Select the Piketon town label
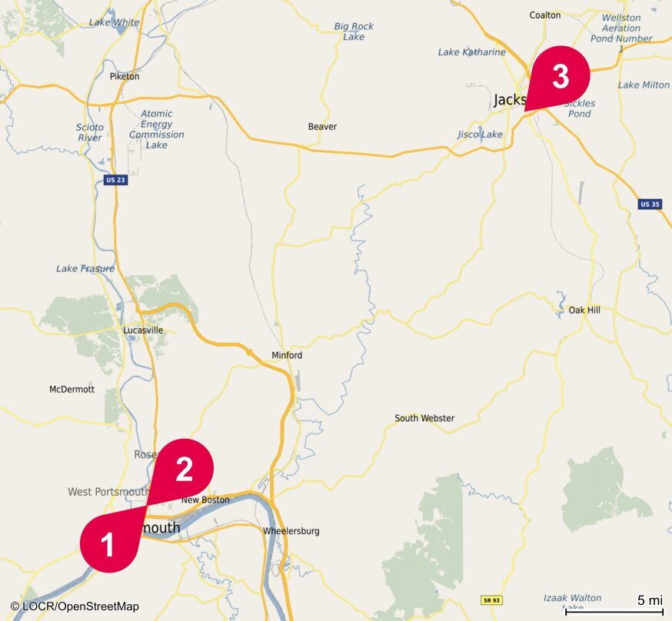Screen dimensions: 672x621 (125, 76)
